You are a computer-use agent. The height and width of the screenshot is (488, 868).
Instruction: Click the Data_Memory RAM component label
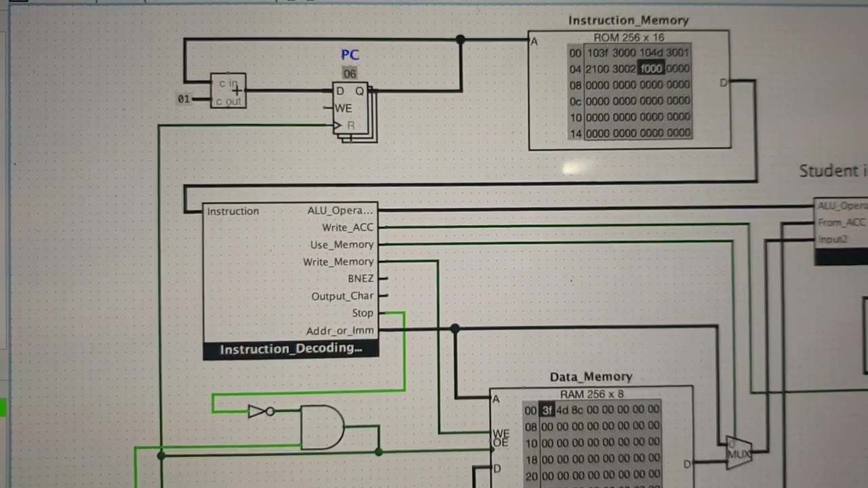click(x=591, y=377)
